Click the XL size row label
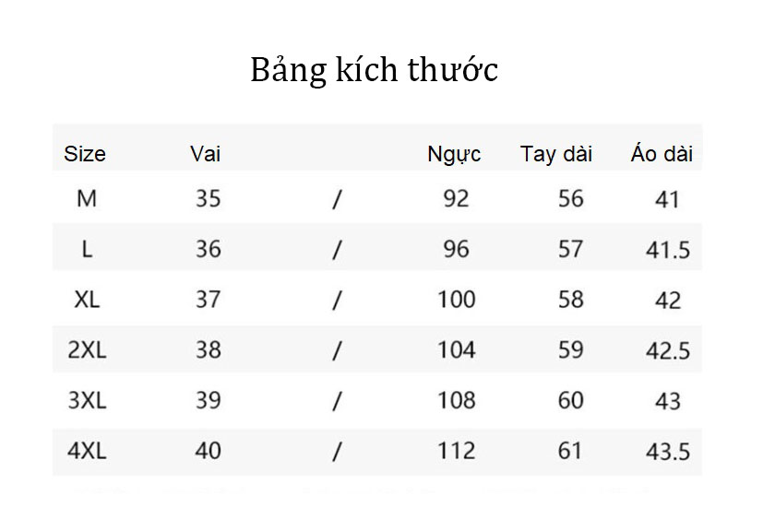 (87, 300)
